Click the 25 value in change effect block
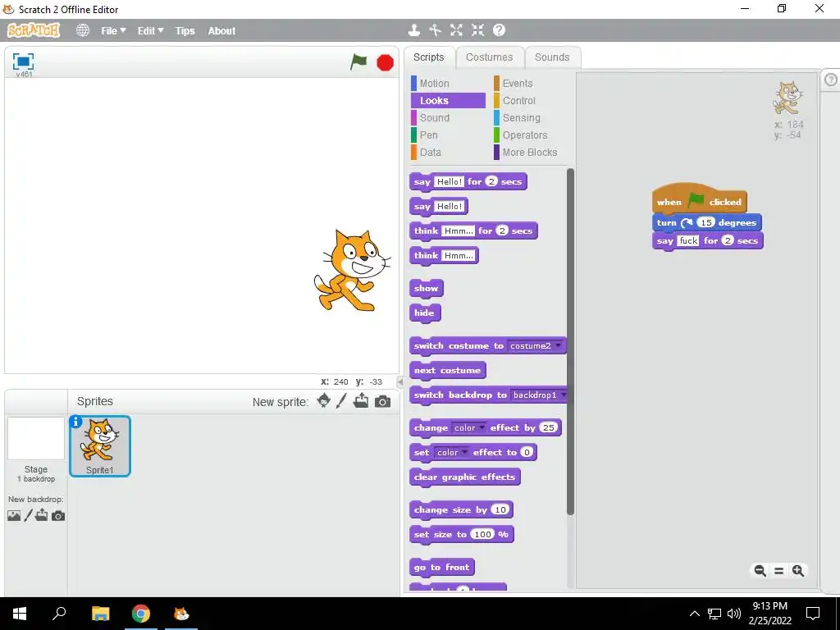The image size is (840, 630). pyautogui.click(x=548, y=427)
